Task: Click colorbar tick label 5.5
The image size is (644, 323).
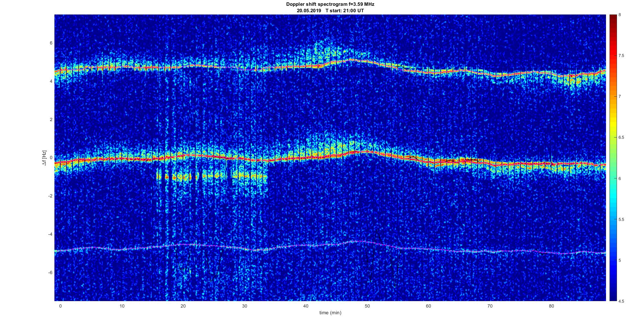Action: click(621, 220)
